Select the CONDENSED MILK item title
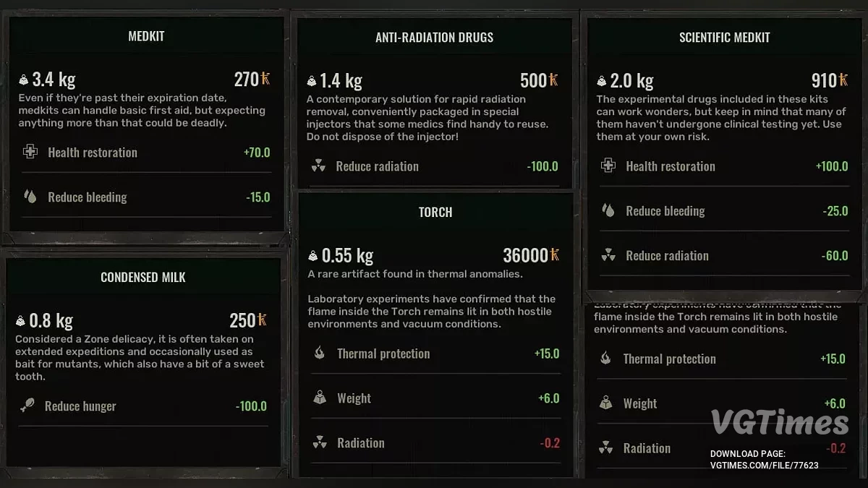 [x=143, y=277]
